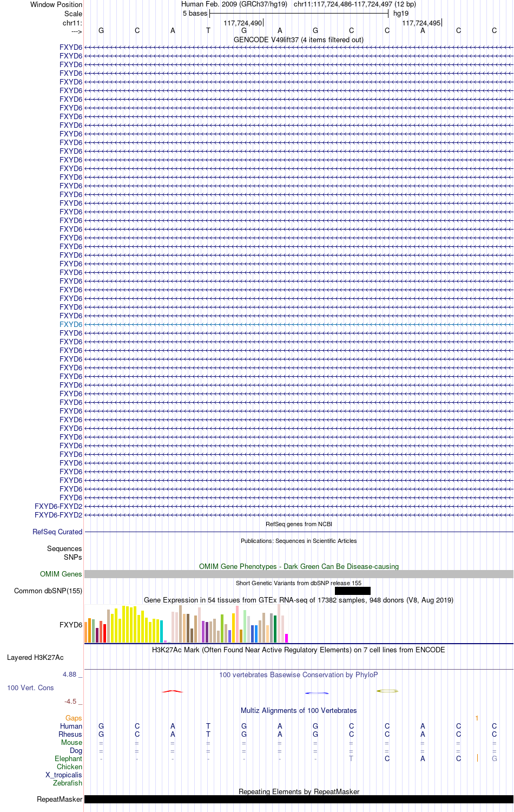Click the 'Scale' label

click(74, 14)
